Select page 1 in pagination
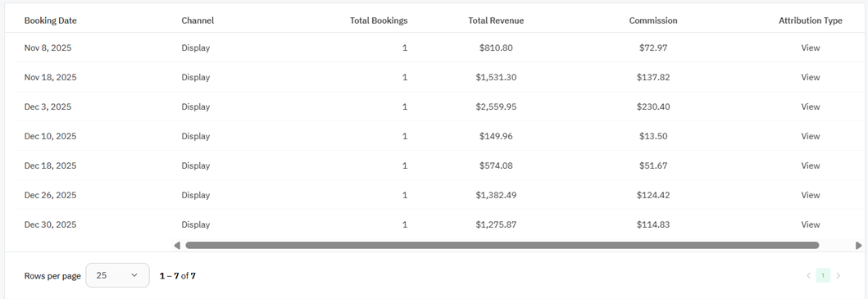Screen dimensions: 868x299 coord(823,276)
